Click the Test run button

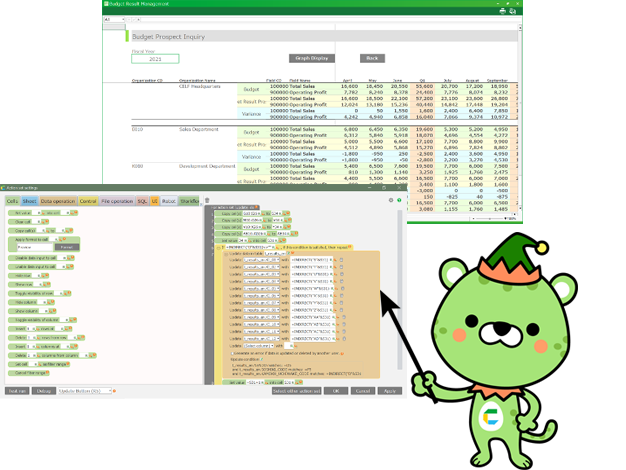point(17,391)
